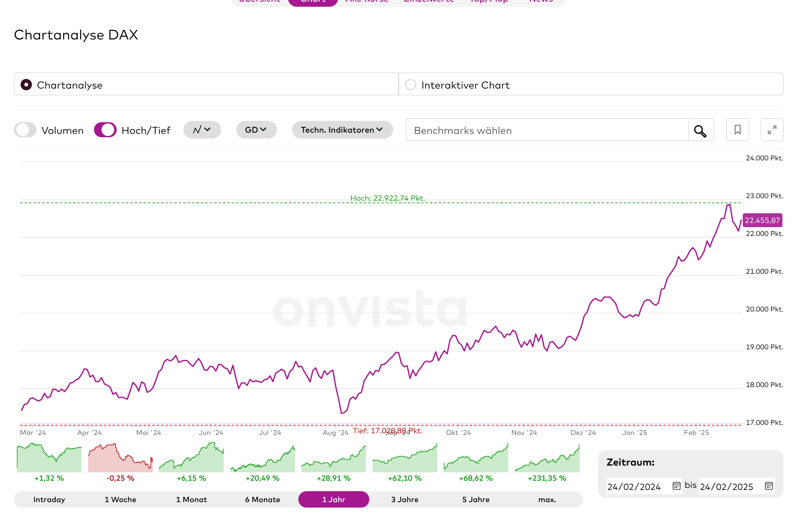Toggle the Volumen switch
Viewport: 812px width, 521px height.
(x=25, y=130)
